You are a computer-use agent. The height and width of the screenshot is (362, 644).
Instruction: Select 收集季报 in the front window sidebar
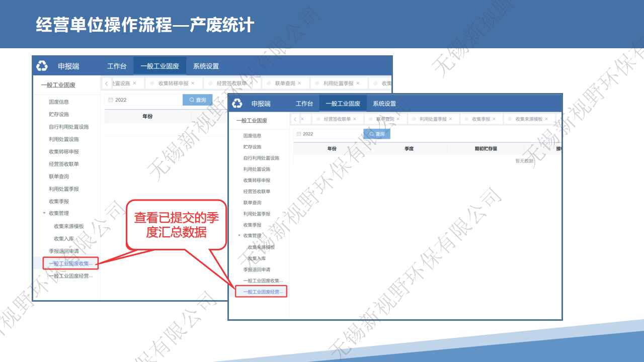tap(253, 225)
